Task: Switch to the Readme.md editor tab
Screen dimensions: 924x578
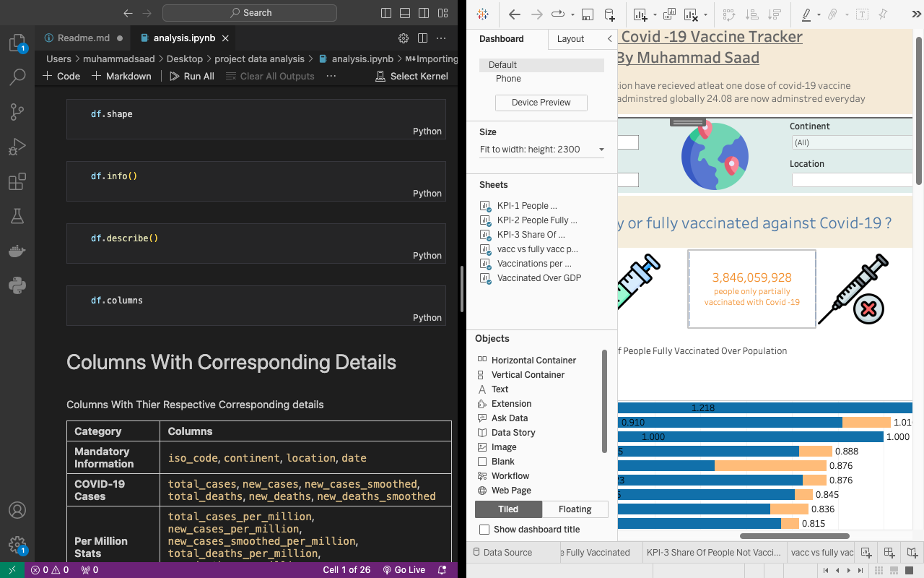Action: pyautogui.click(x=83, y=38)
